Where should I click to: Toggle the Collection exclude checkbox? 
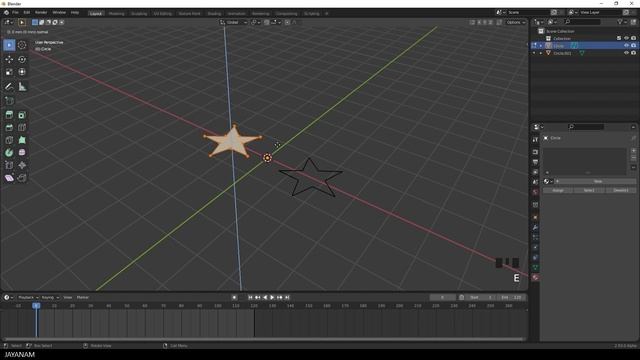(x=619, y=38)
